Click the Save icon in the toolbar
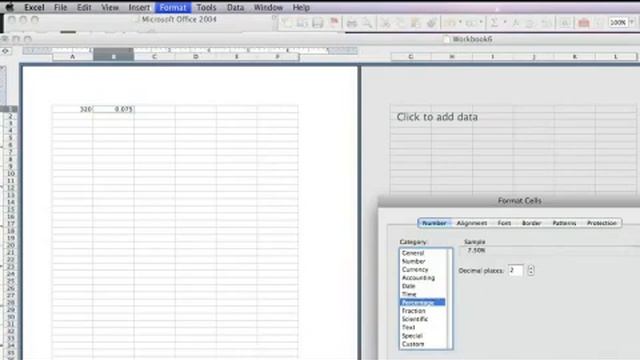Image resolution: width=640 pixels, height=360 pixels. pyautogui.click(x=318, y=23)
